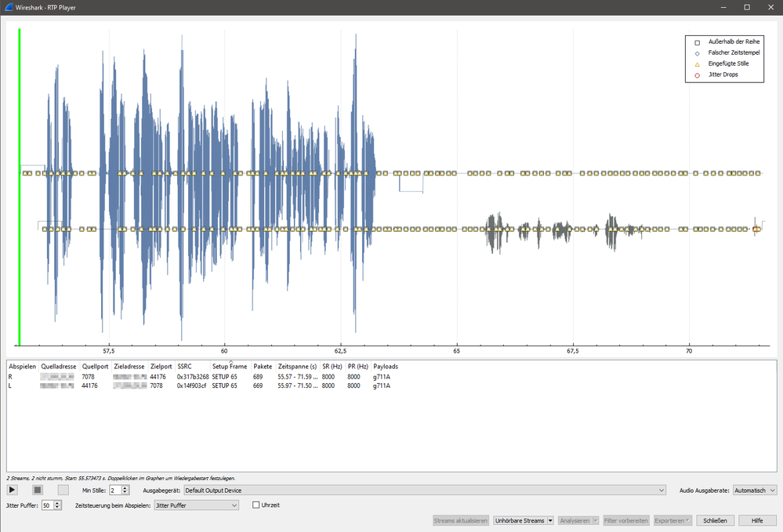Close the dialog with Schließen

tap(715, 520)
